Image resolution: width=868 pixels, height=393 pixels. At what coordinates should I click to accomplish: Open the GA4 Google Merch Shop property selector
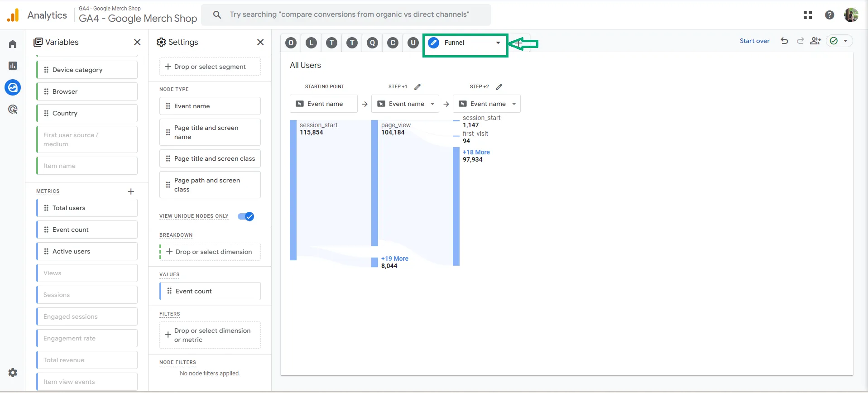[x=138, y=15]
